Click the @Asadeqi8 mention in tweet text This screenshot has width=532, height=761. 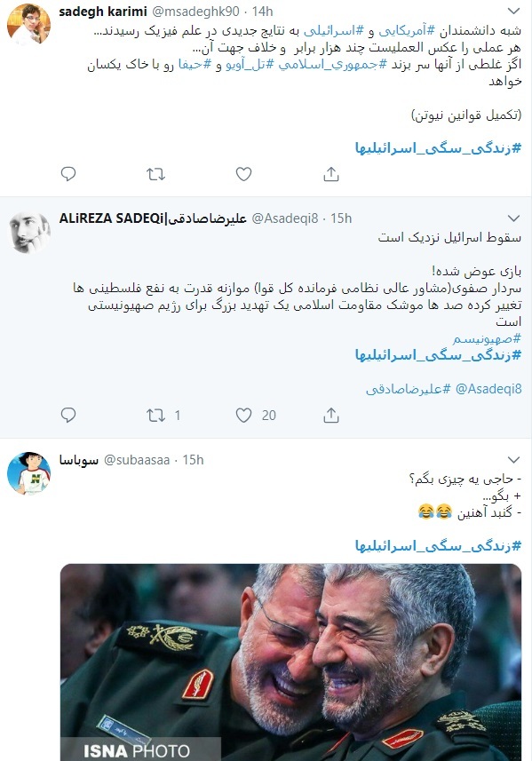(x=488, y=389)
